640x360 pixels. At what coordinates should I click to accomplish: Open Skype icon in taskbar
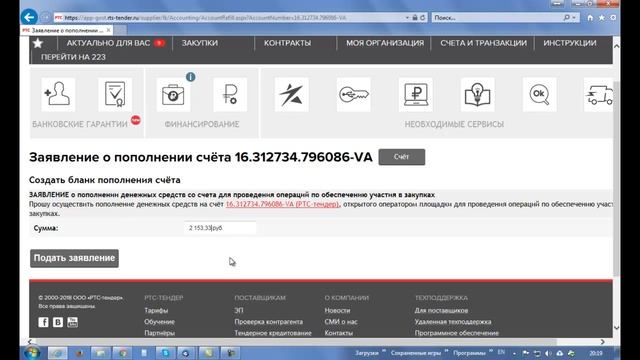pos(166,353)
